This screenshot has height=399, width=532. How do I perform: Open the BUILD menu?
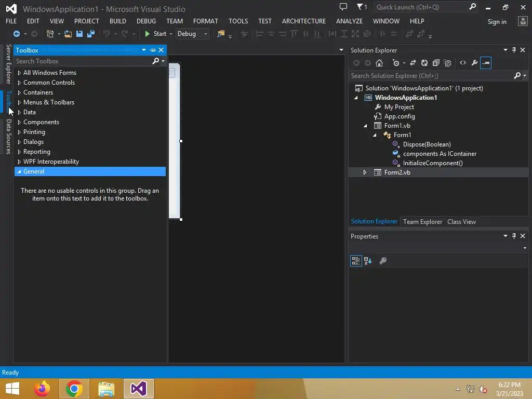click(x=118, y=21)
